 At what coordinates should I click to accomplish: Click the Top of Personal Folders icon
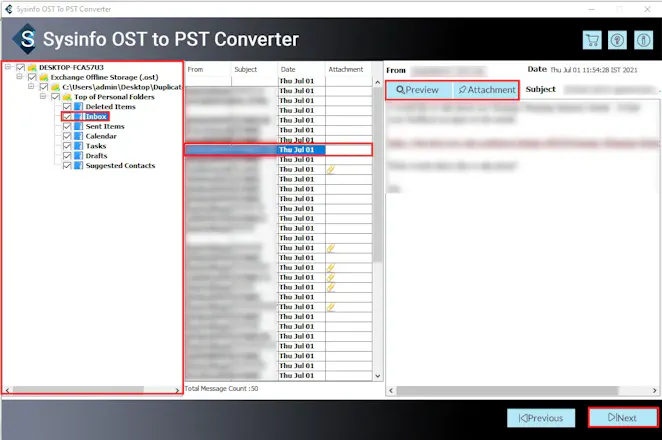click(67, 97)
